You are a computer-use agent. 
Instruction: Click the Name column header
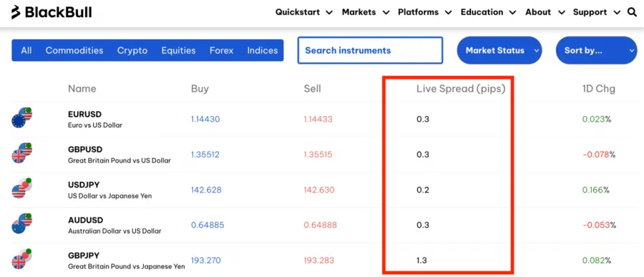tap(82, 89)
